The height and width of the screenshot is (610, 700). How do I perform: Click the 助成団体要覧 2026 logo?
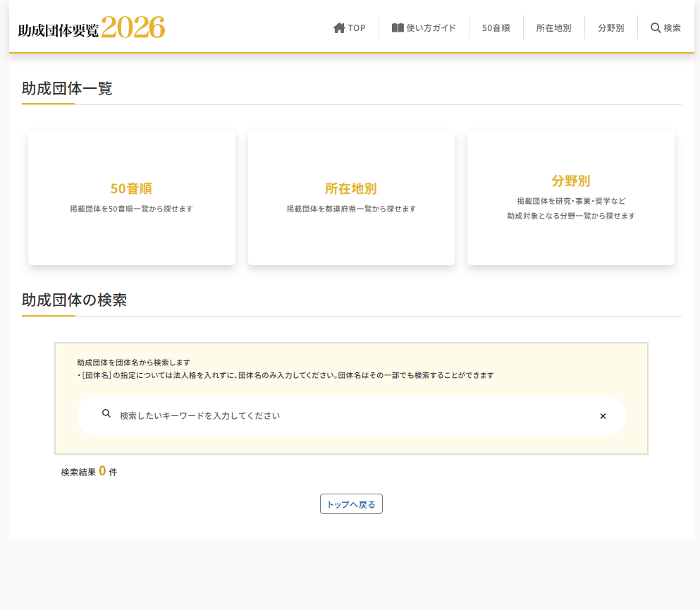(92, 28)
